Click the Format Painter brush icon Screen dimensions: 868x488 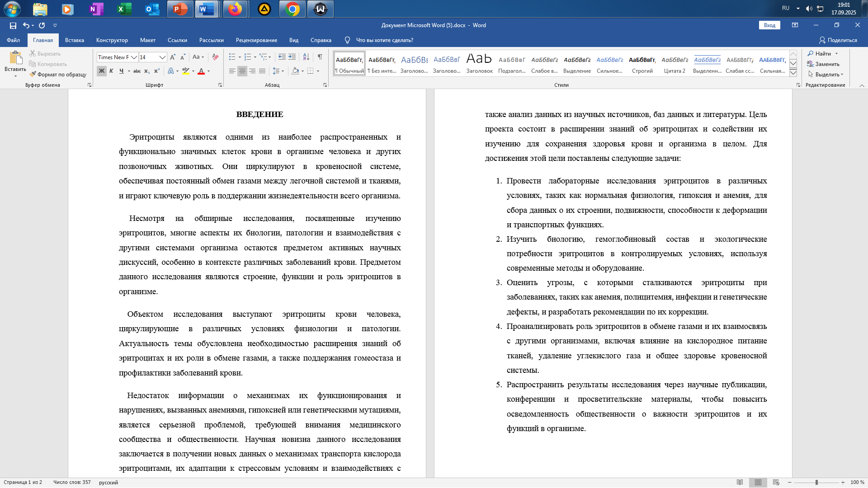(33, 75)
